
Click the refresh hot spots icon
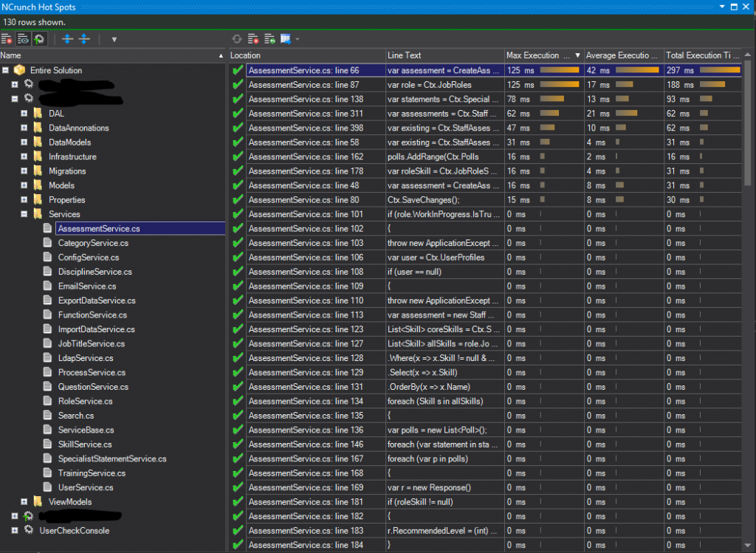[x=236, y=38]
